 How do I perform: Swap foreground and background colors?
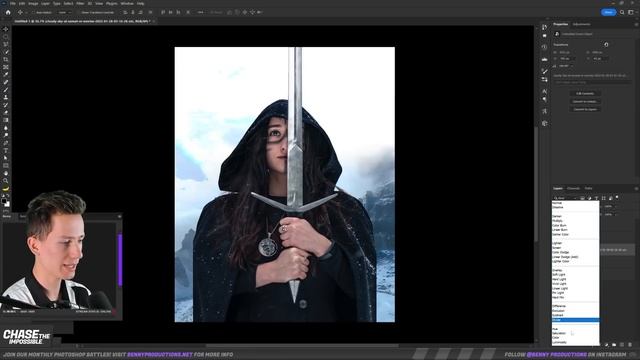pyautogui.click(x=8, y=196)
